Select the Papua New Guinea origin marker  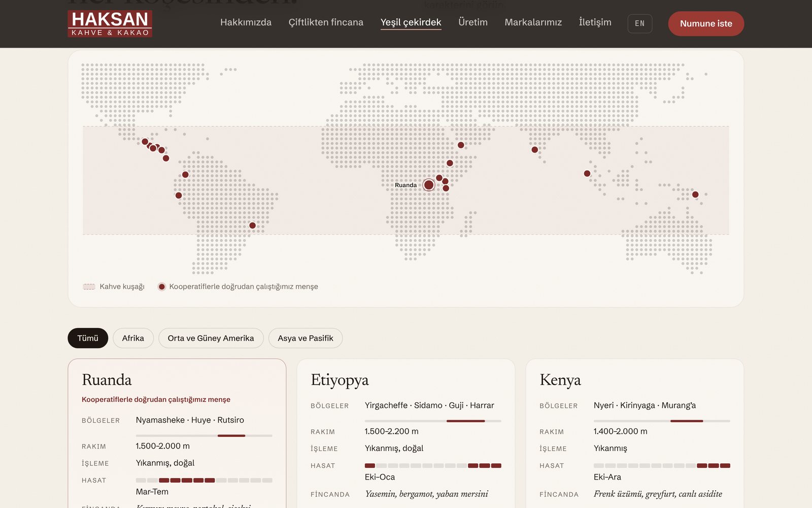coord(695,195)
